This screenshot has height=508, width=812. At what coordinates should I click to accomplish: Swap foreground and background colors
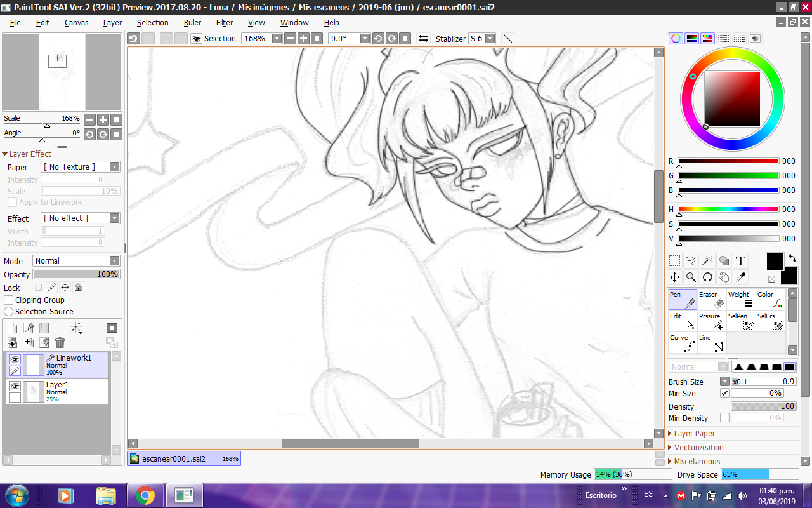[x=792, y=258]
